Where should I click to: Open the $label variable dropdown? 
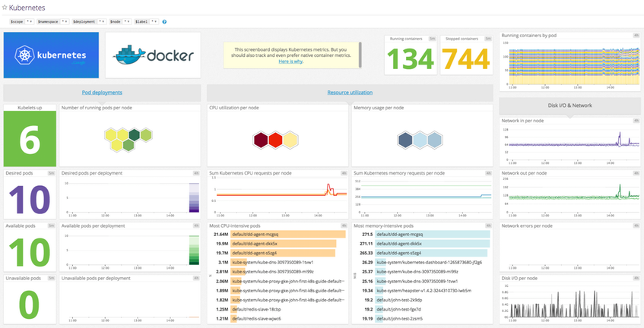coord(154,21)
